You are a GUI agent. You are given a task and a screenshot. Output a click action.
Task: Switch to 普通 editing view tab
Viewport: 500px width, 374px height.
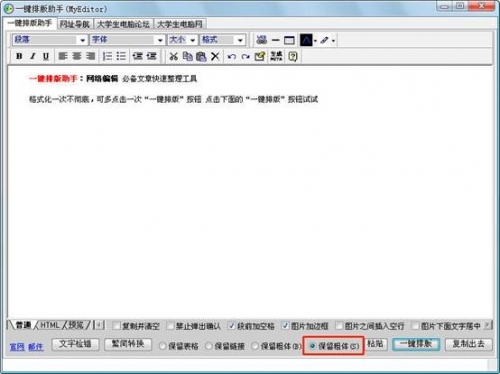coord(23,325)
